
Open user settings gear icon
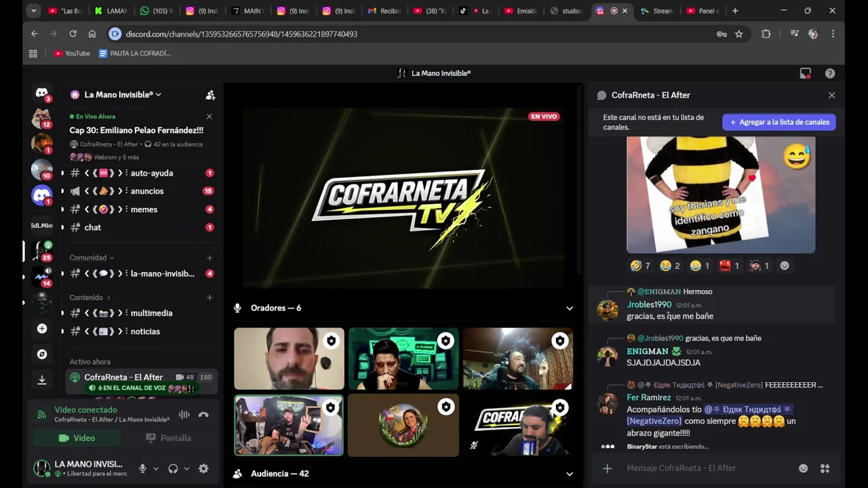203,468
